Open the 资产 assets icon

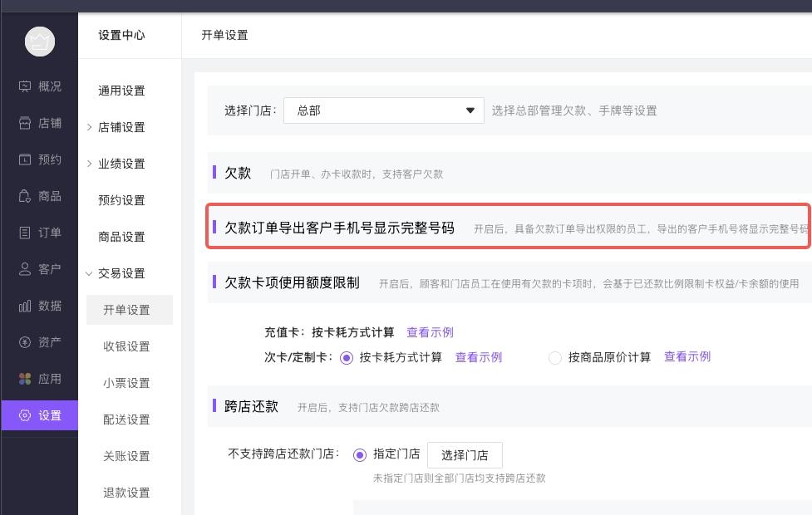point(25,342)
